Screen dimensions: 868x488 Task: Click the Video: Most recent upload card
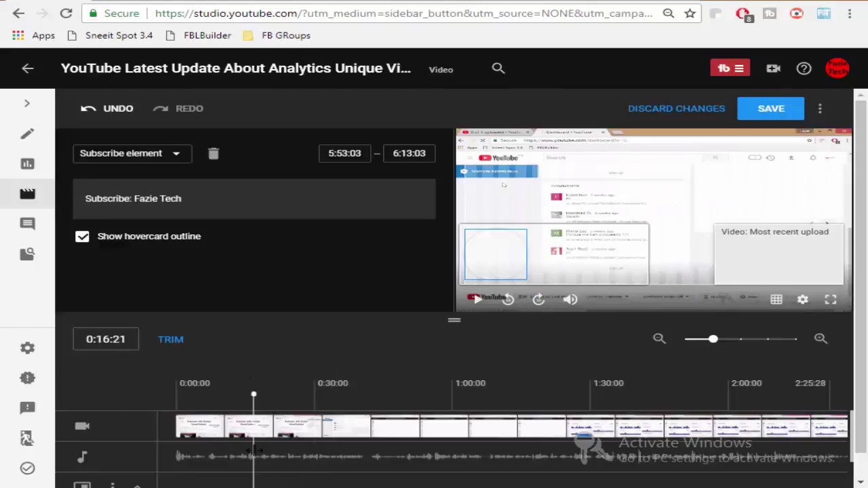pyautogui.click(x=778, y=254)
